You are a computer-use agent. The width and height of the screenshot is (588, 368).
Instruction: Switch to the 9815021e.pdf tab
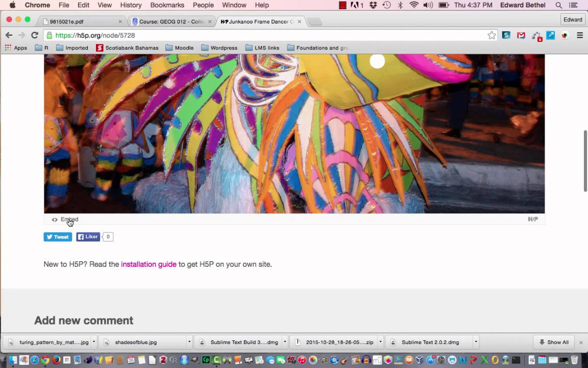(x=81, y=21)
